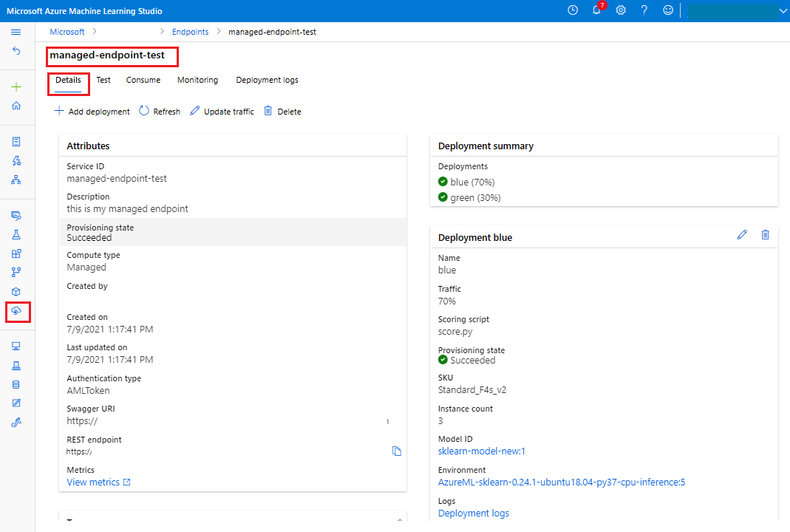Refresh the managed-endpoint-test details
Image resolution: width=790 pixels, height=532 pixels.
(x=159, y=111)
